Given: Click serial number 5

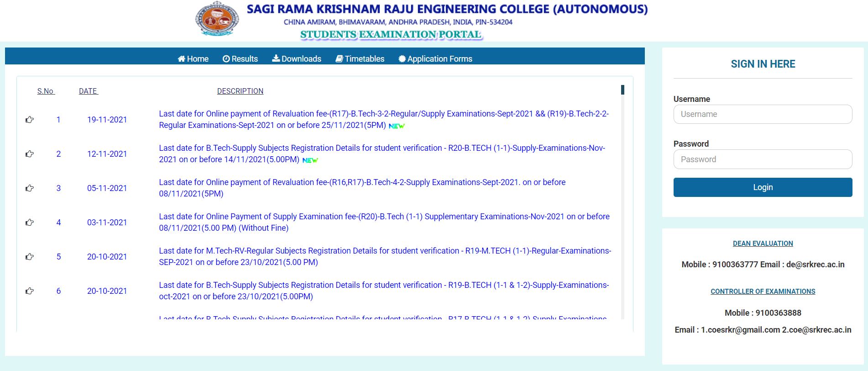Looking at the screenshot, I should [58, 257].
